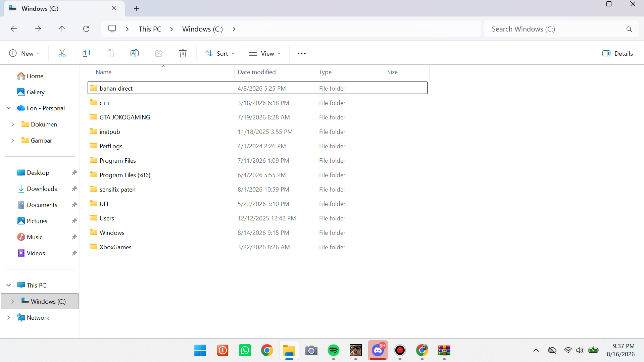Expand the Windows (C:) tree node
Screen dimensions: 644x362
pos(13,301)
